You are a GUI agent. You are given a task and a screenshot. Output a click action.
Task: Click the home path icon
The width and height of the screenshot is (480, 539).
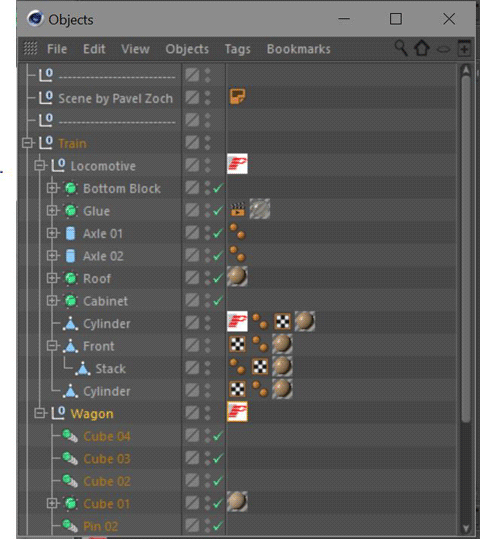422,48
